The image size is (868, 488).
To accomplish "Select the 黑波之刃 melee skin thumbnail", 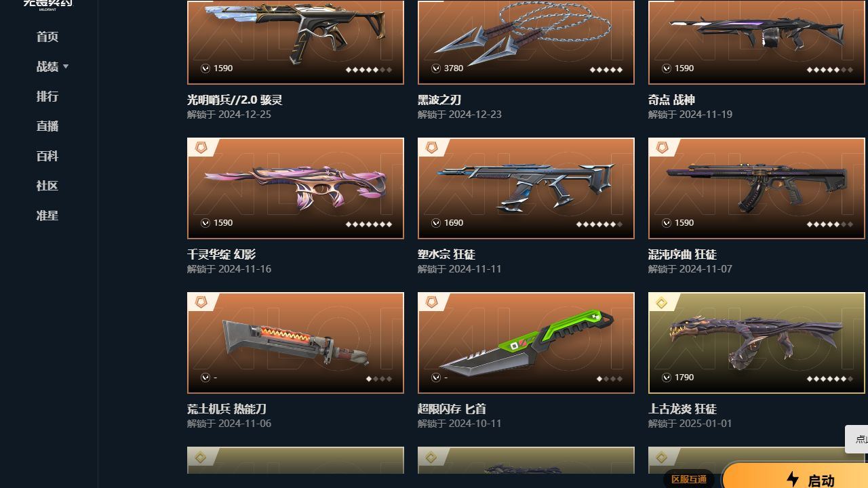I will (526, 42).
